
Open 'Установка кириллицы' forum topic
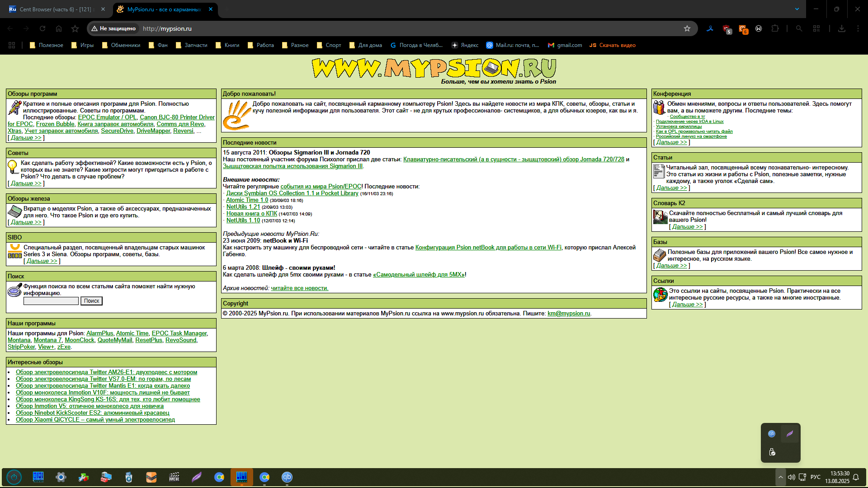pos(679,127)
